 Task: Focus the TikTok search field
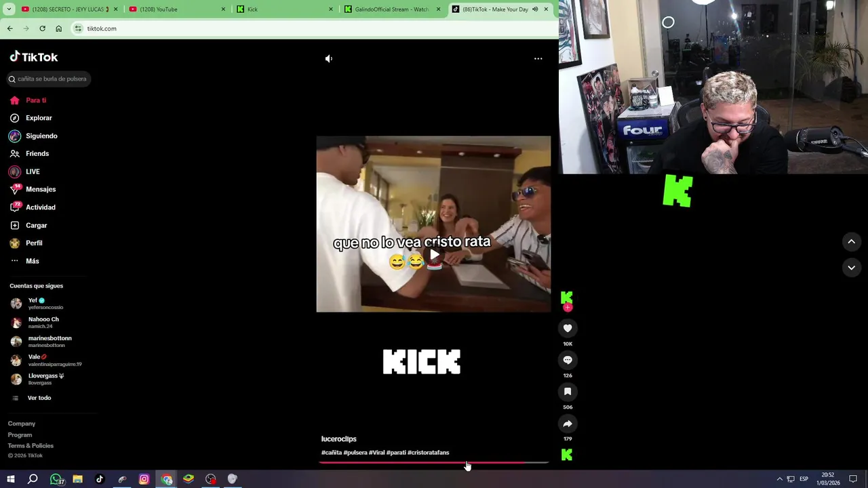(x=49, y=79)
